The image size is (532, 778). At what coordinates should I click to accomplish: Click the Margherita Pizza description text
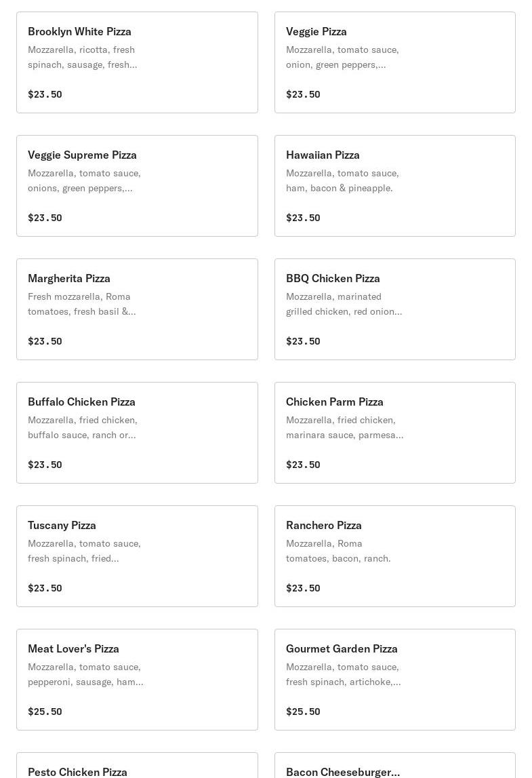click(81, 304)
